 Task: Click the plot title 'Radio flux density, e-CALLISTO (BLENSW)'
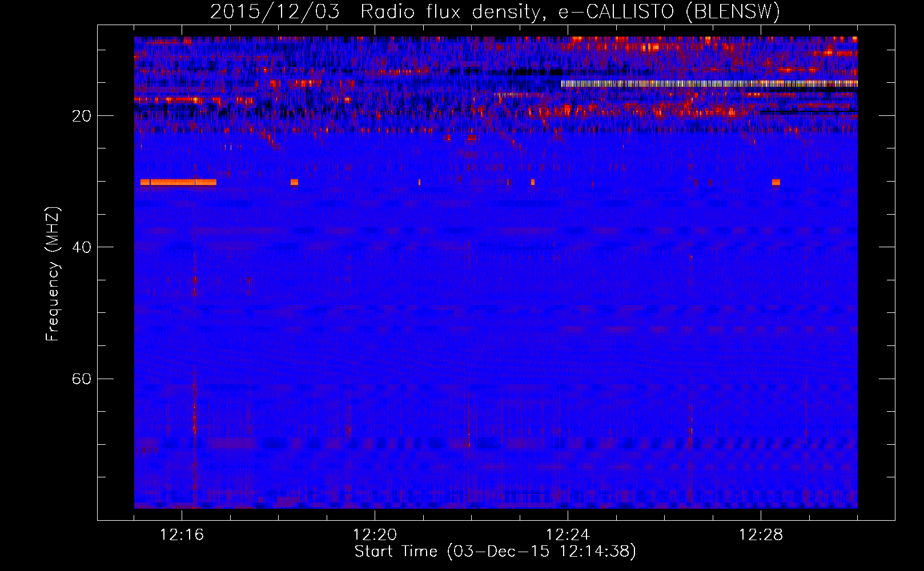[570, 12]
